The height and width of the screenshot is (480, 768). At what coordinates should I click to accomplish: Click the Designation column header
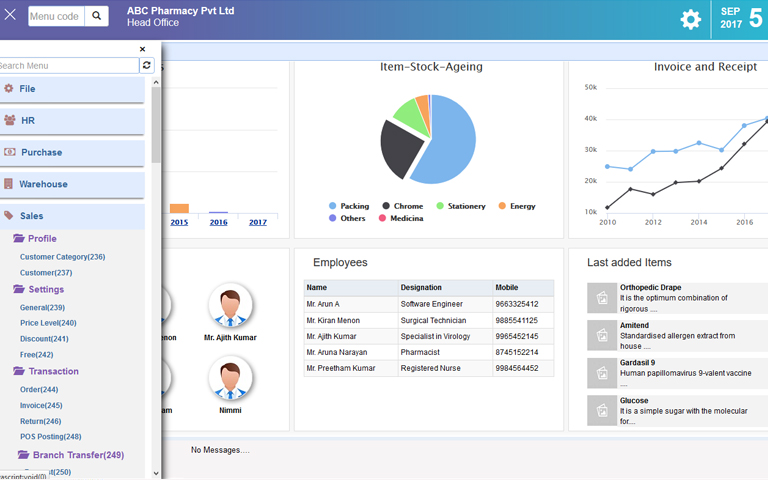click(445, 288)
